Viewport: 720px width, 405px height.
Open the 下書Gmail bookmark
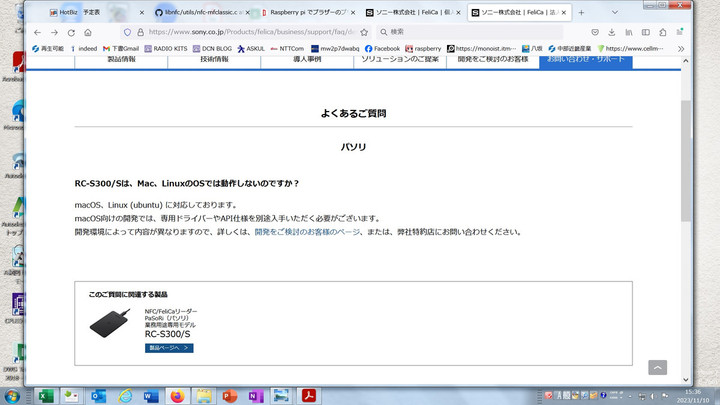121,48
